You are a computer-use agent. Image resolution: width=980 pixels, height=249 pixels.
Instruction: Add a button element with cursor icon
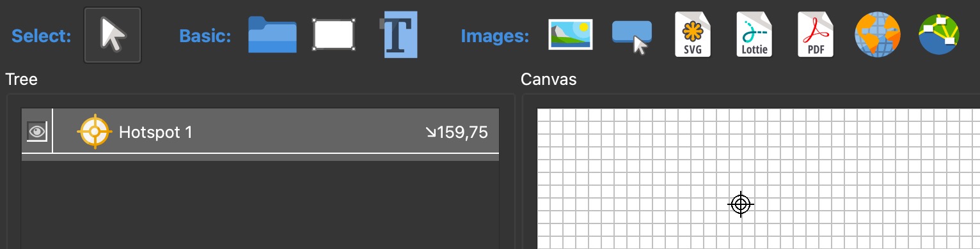coord(631,36)
